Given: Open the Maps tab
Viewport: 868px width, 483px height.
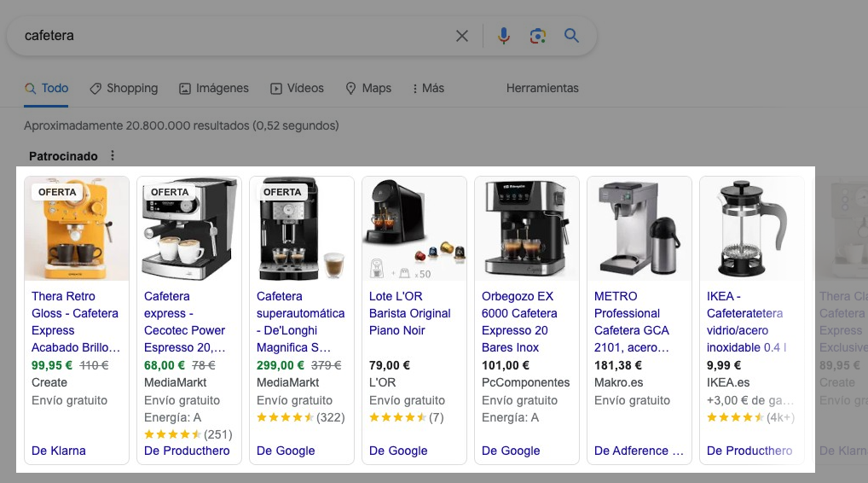Looking at the screenshot, I should click(x=368, y=88).
